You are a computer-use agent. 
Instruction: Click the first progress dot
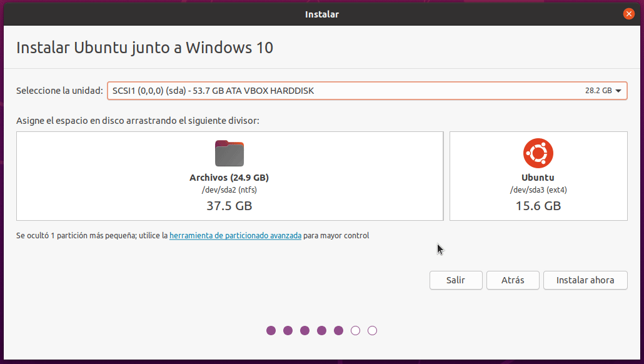pos(271,331)
